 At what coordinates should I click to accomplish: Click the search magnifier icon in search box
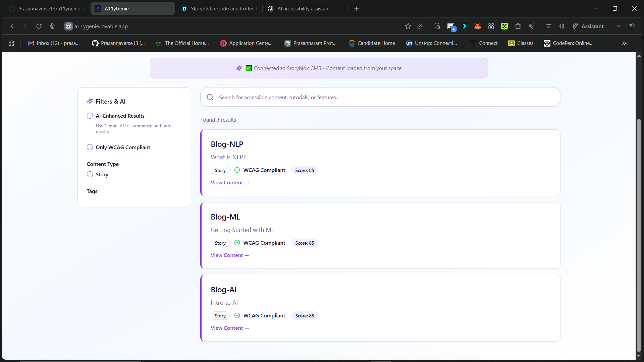pos(210,97)
